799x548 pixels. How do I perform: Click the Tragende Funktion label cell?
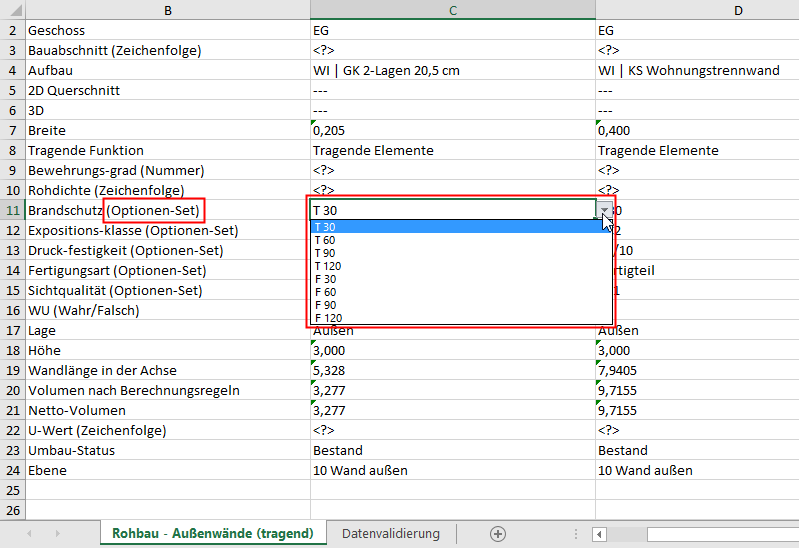click(168, 150)
